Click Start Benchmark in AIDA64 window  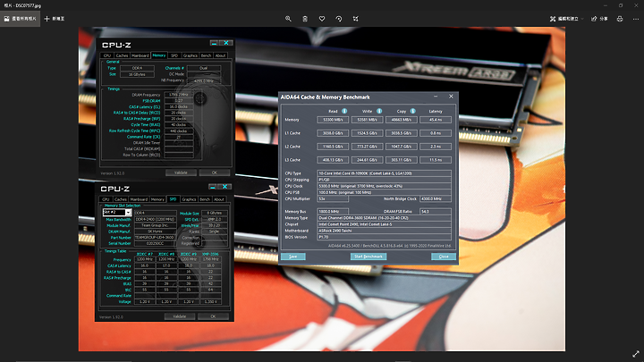[369, 257]
